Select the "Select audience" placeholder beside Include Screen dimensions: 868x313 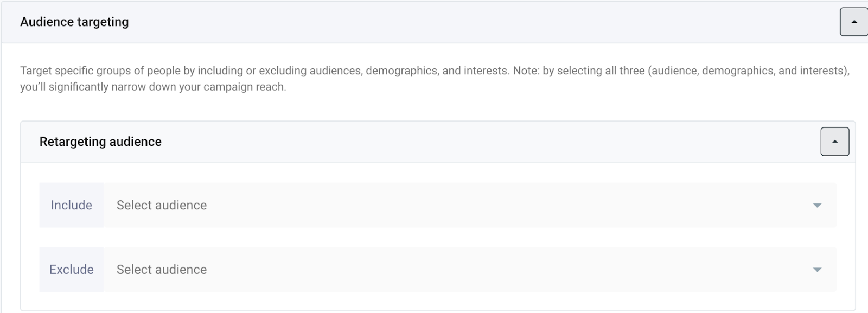162,205
